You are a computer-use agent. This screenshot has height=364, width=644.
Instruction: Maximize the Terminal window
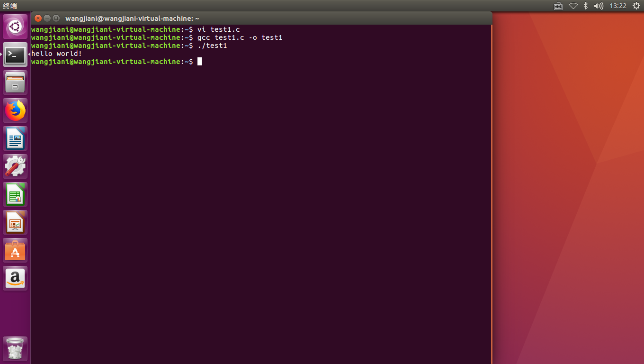56,18
